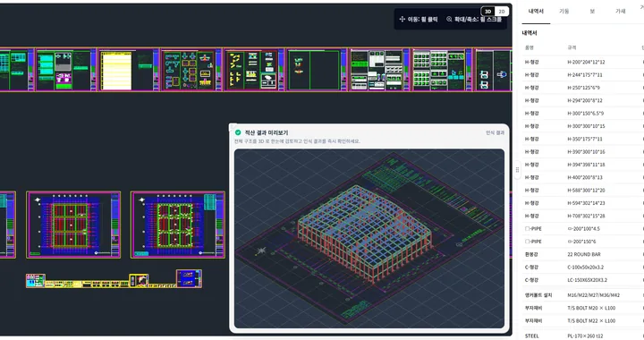Select PIPE row with 200*100*4.5

click(583, 229)
